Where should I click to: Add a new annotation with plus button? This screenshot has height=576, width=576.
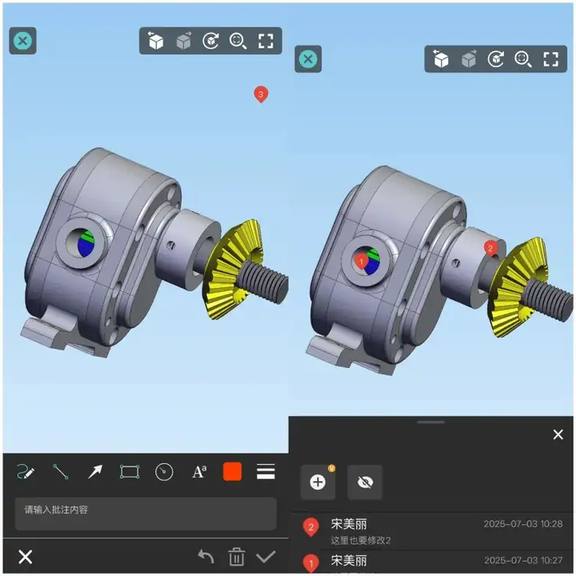click(318, 482)
